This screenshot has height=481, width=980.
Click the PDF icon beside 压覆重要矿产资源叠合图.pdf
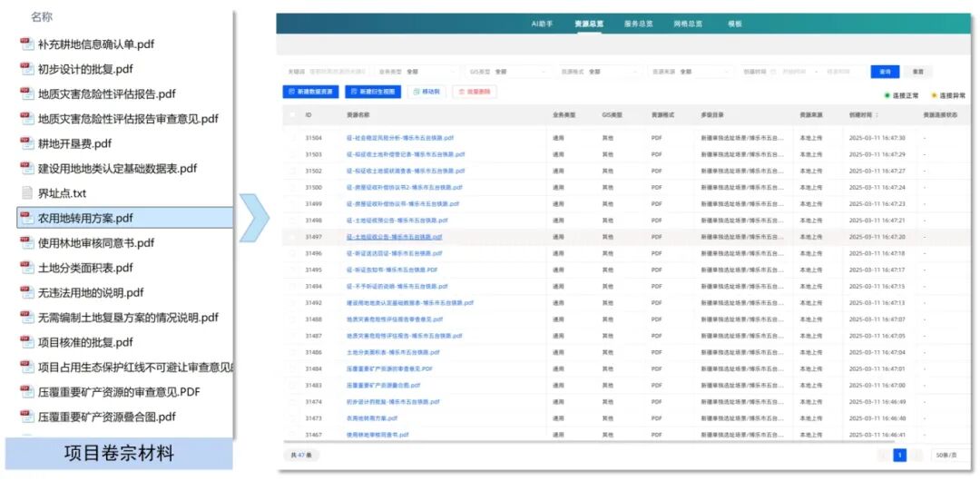click(26, 417)
